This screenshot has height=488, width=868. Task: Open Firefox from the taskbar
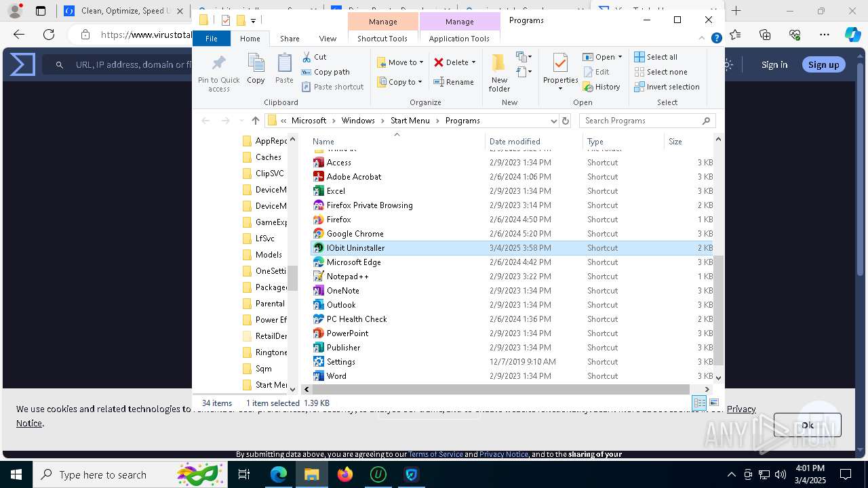[344, 474]
